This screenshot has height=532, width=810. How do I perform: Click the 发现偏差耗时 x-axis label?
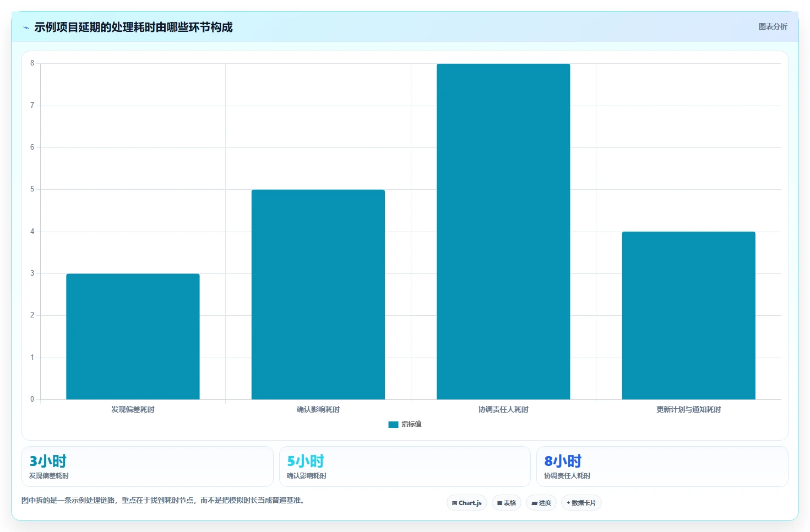coord(133,409)
